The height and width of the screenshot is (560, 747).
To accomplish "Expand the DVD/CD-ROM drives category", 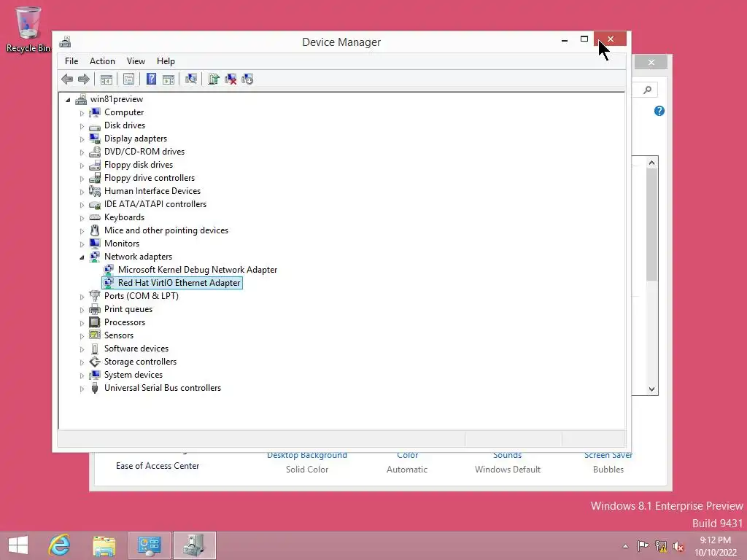I will point(82,152).
